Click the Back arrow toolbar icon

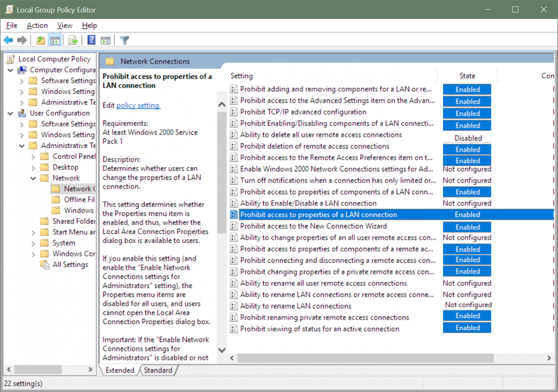tap(8, 41)
